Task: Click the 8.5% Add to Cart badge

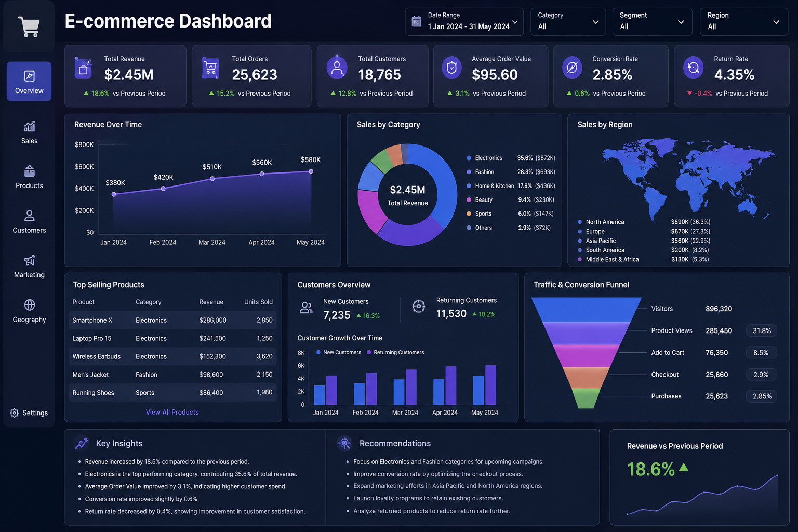Action: pyautogui.click(x=762, y=352)
